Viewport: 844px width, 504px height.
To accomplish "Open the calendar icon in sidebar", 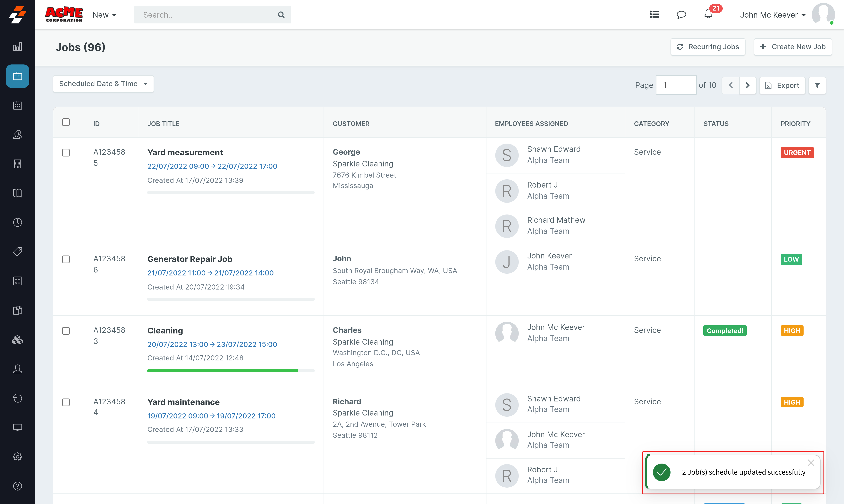I will [x=17, y=105].
